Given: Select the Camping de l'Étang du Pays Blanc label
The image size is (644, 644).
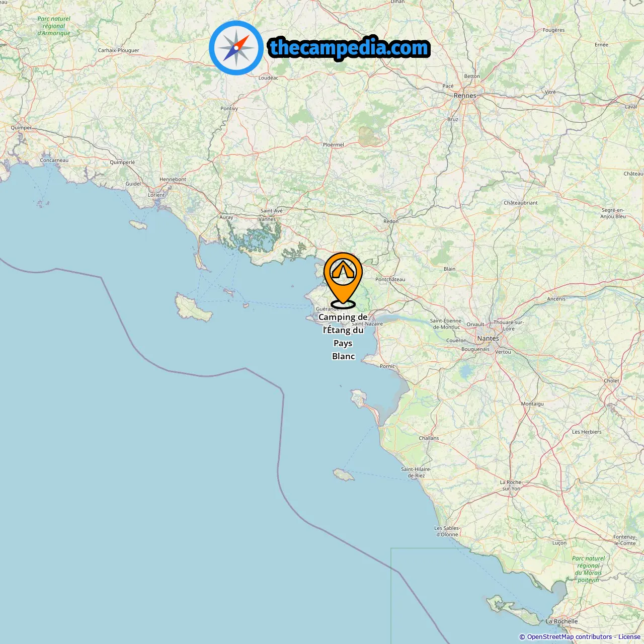Looking at the screenshot, I should point(343,337).
